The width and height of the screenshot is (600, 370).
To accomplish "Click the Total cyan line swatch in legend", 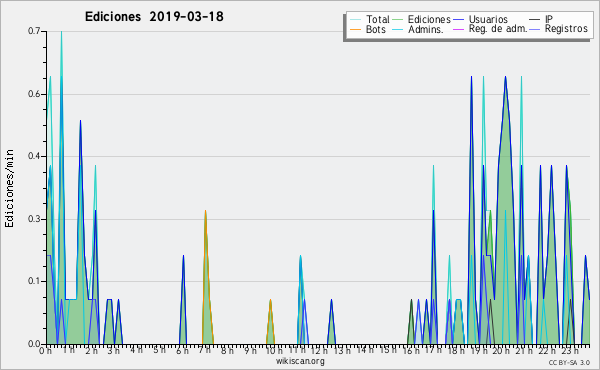I will tap(355, 20).
